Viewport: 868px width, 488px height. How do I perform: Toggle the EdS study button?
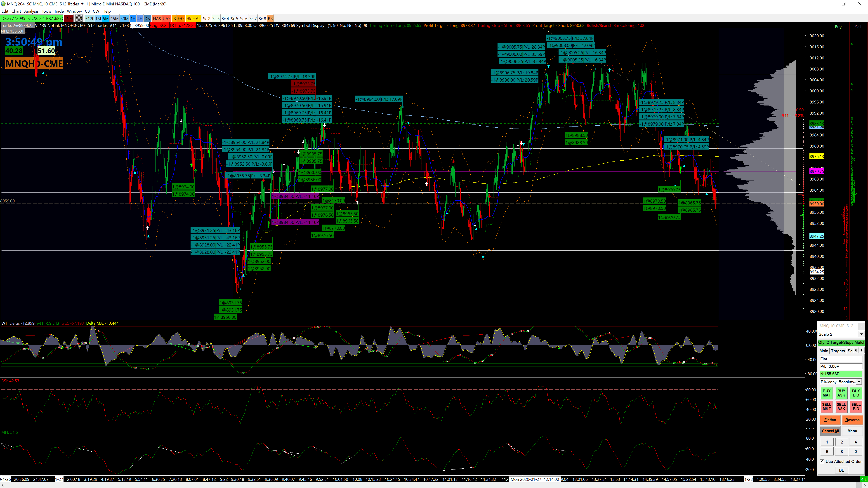(181, 19)
